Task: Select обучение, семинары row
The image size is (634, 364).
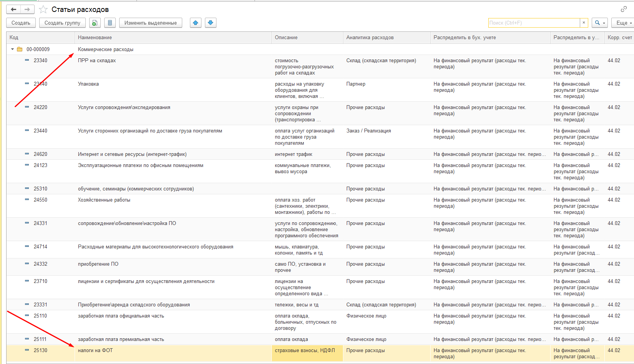Action: tap(320, 189)
